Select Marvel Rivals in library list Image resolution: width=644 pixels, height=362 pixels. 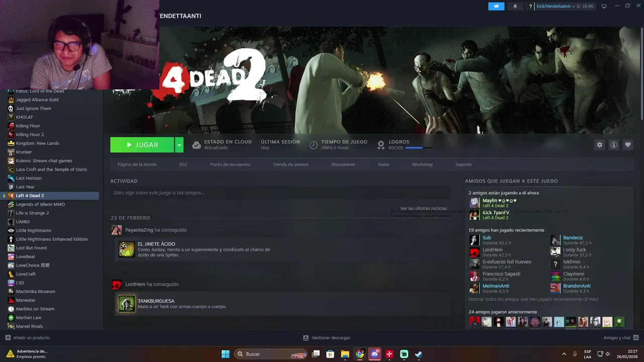tap(29, 326)
